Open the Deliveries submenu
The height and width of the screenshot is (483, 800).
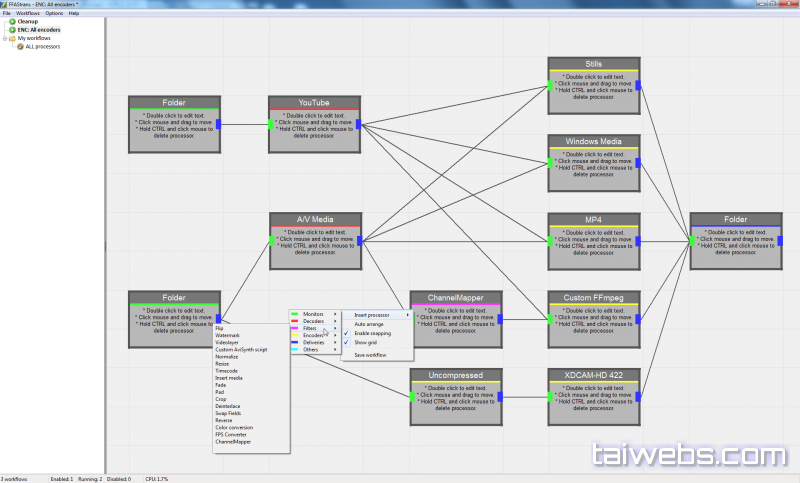314,342
